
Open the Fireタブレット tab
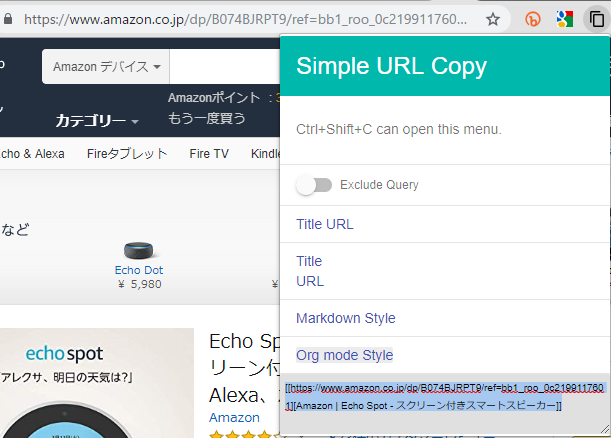point(127,154)
